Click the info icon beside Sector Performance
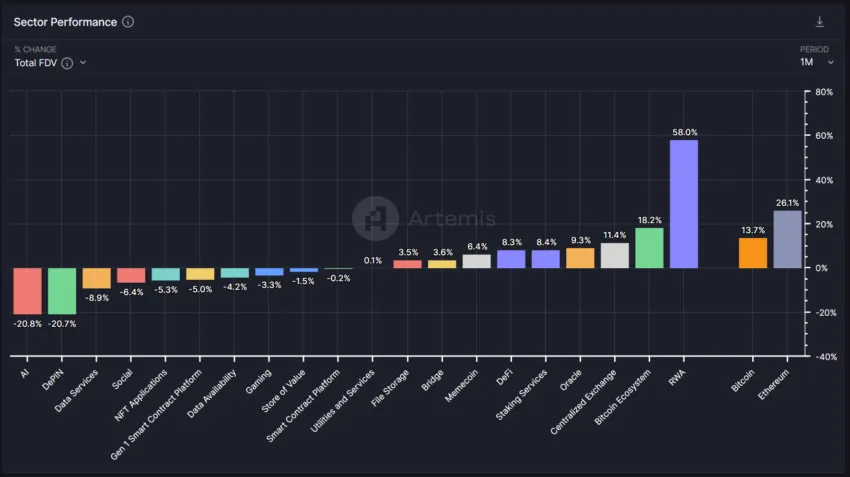The height and width of the screenshot is (477, 850). [x=128, y=22]
